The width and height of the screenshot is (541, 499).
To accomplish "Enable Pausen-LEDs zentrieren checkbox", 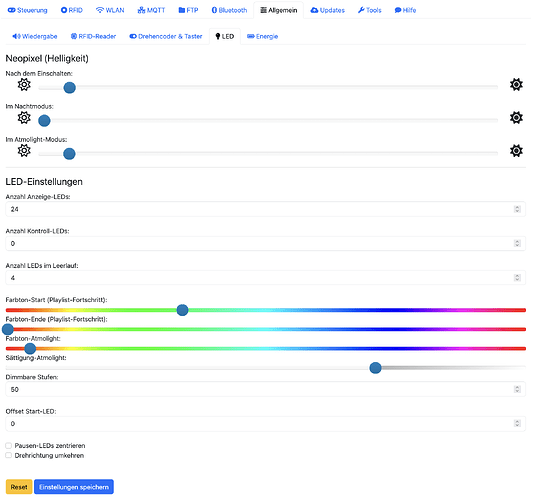I will pos(9,446).
